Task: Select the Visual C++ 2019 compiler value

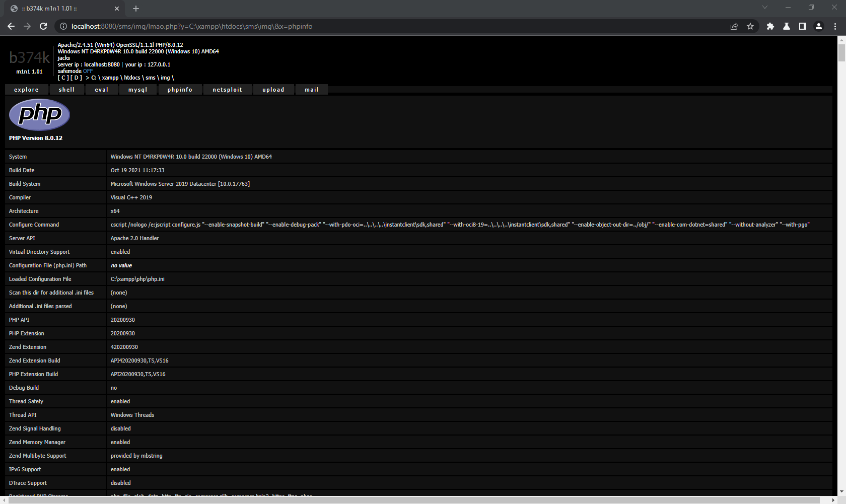Action: pyautogui.click(x=131, y=197)
